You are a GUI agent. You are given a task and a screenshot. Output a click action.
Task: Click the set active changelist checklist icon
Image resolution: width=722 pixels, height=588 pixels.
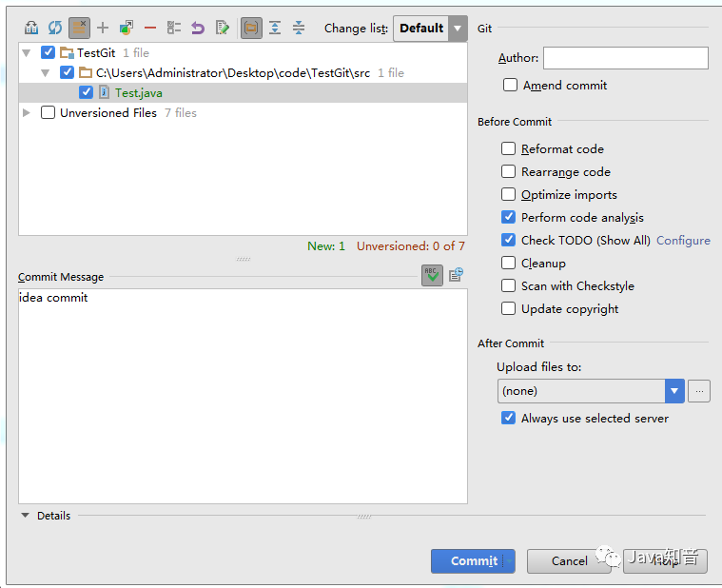point(173,29)
